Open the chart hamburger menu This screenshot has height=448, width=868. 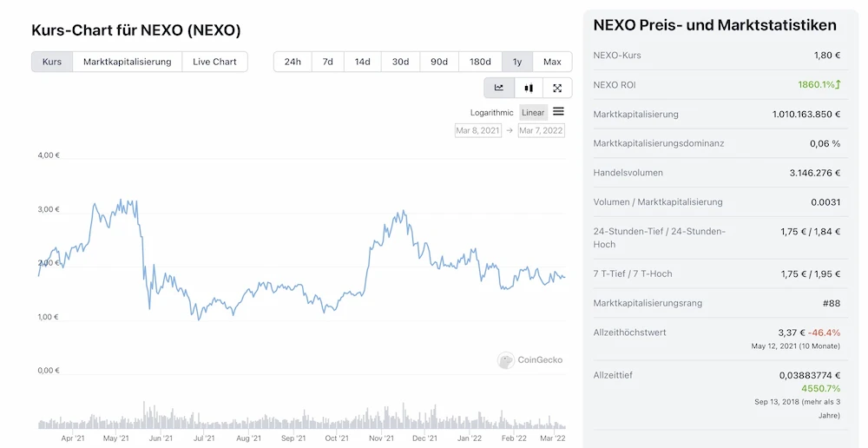point(558,111)
